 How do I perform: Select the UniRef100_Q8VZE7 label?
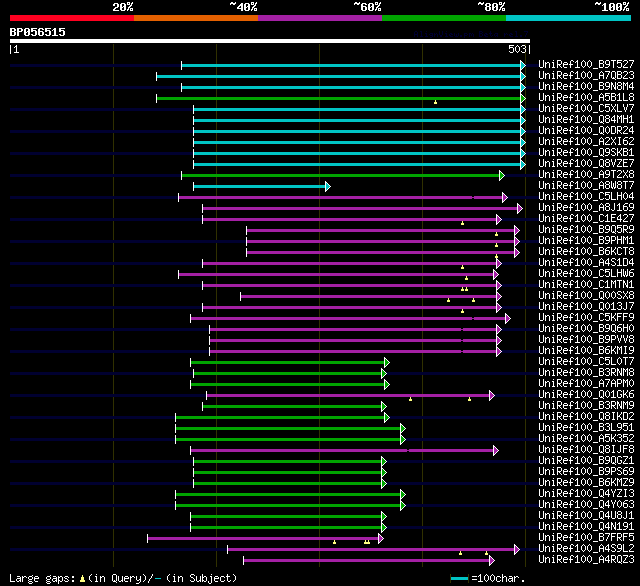[586, 163]
